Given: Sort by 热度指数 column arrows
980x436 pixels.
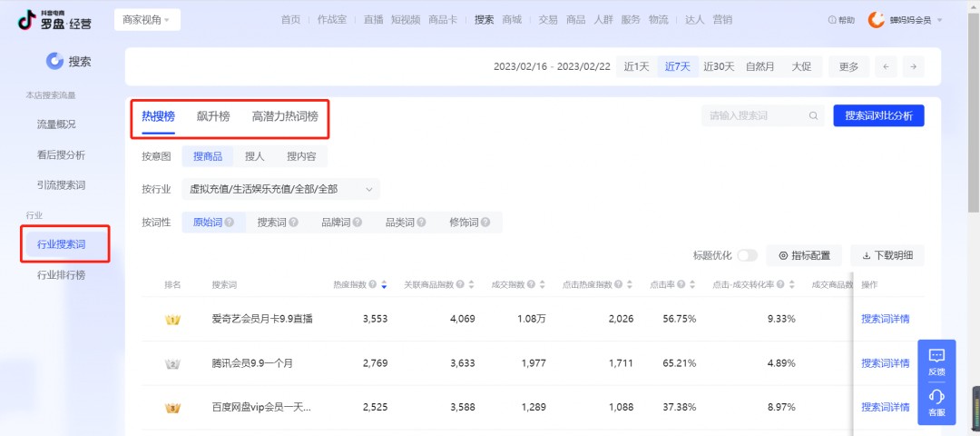Looking at the screenshot, I should point(384,284).
